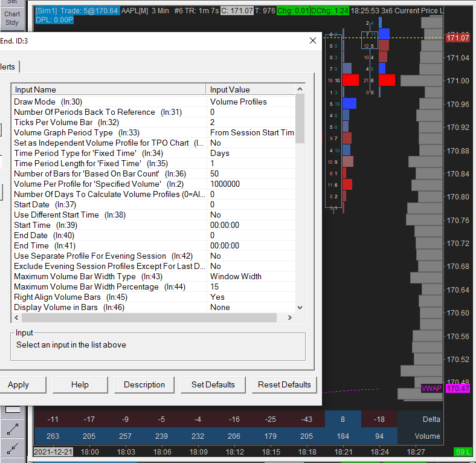Click the horizontal scroll-right arrow of inputs list

(x=289, y=318)
